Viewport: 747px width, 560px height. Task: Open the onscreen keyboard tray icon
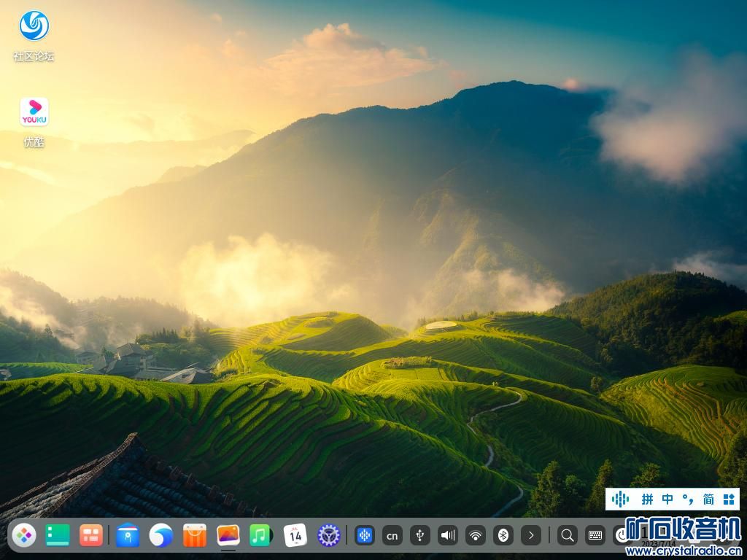click(x=595, y=536)
